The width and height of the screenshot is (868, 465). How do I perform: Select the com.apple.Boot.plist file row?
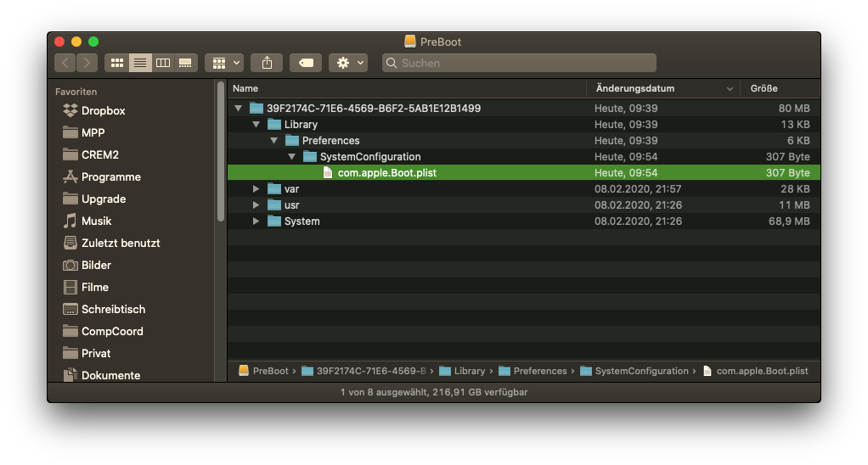524,172
